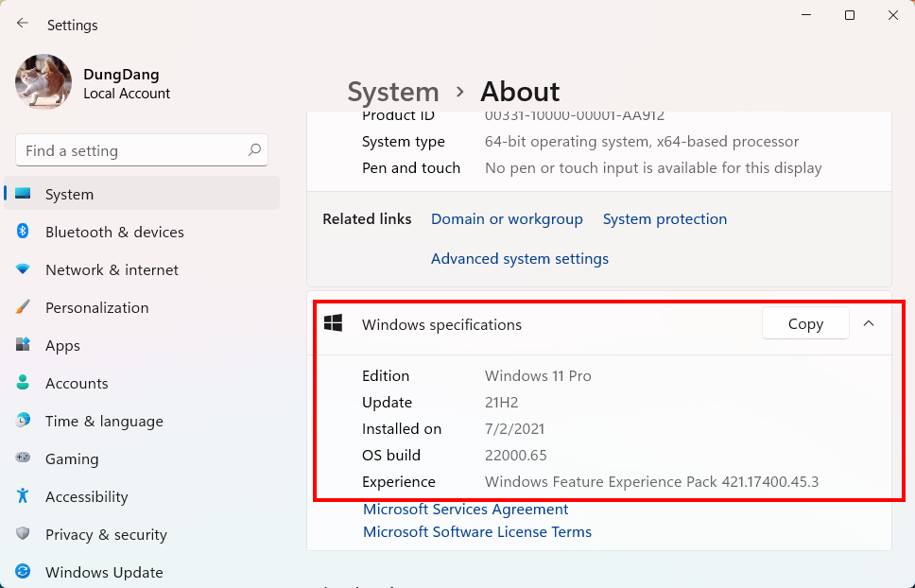Select Accounts label in the sidebar
Screen dimensions: 915x588
tap(77, 383)
